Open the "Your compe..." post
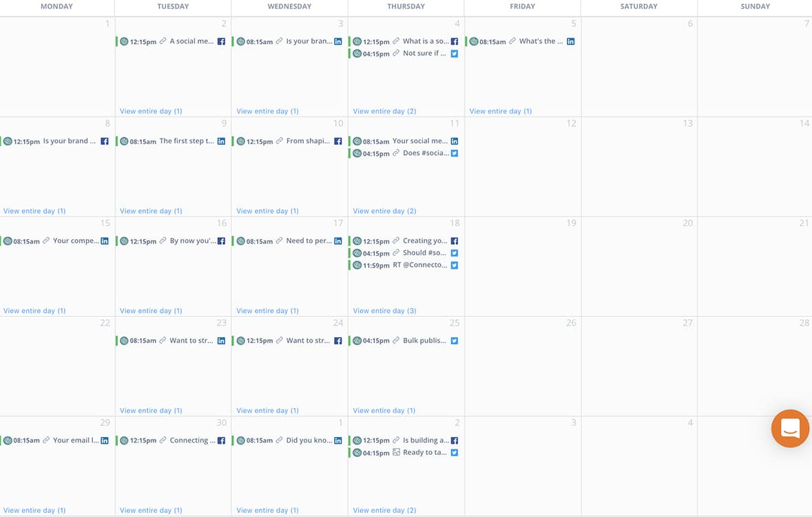The image size is (812, 517). [55, 241]
